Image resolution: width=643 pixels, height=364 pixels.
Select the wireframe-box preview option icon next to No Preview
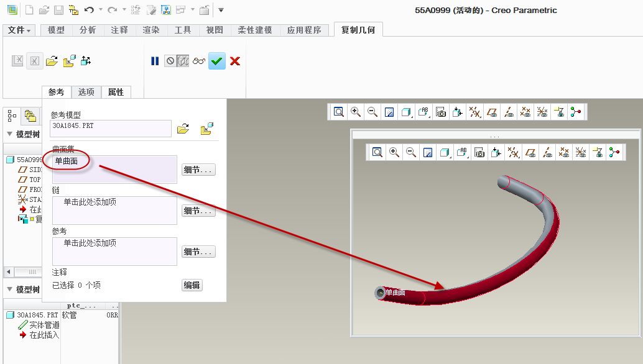click(x=183, y=61)
